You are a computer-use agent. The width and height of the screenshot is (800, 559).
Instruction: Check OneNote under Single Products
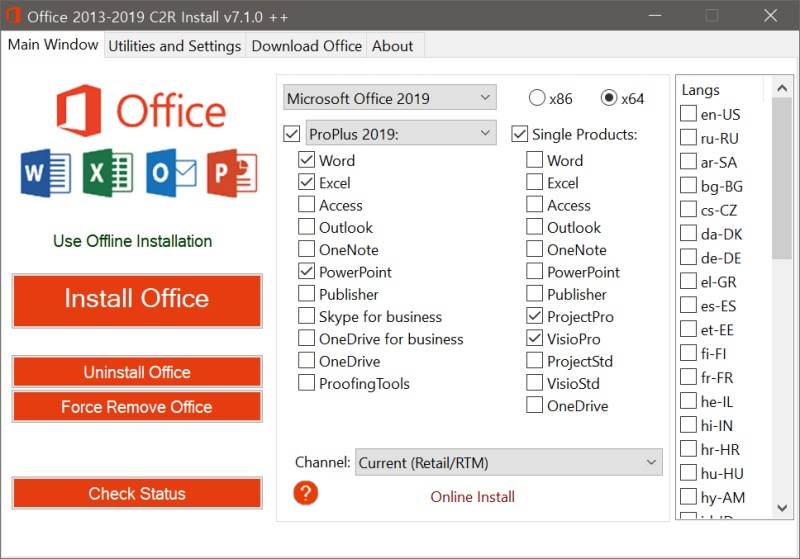534,249
